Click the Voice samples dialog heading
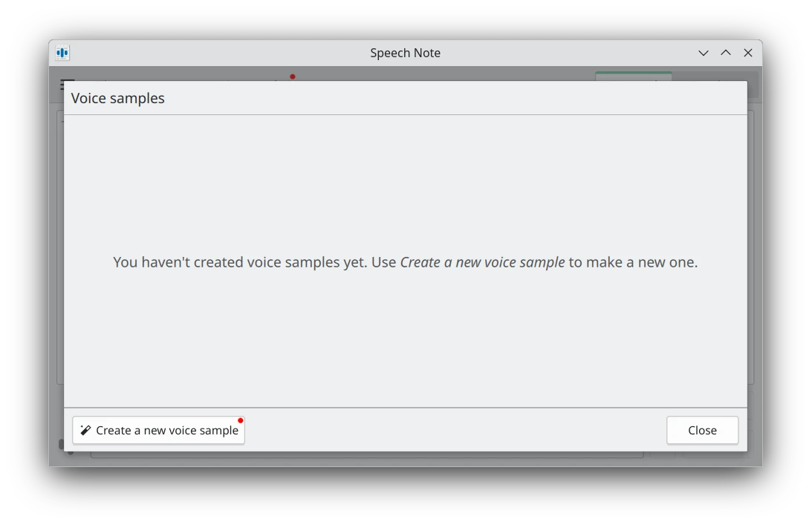Image resolution: width=812 pixels, height=525 pixels. [118, 98]
